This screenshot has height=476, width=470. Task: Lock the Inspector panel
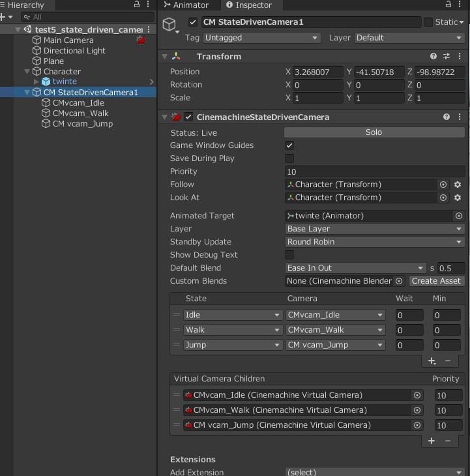pos(448,5)
